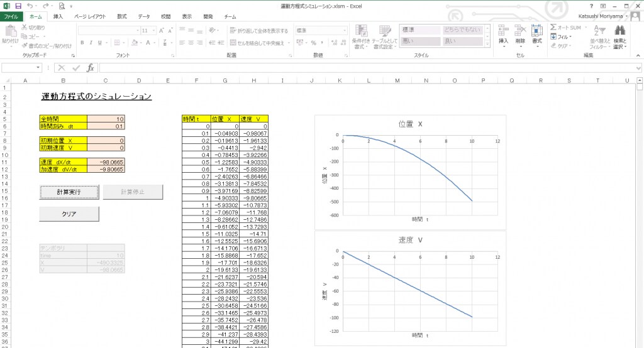Viewport: 644px width, 348px height.
Task: Open Katsushi Moriyama account menu
Action: coord(602,16)
